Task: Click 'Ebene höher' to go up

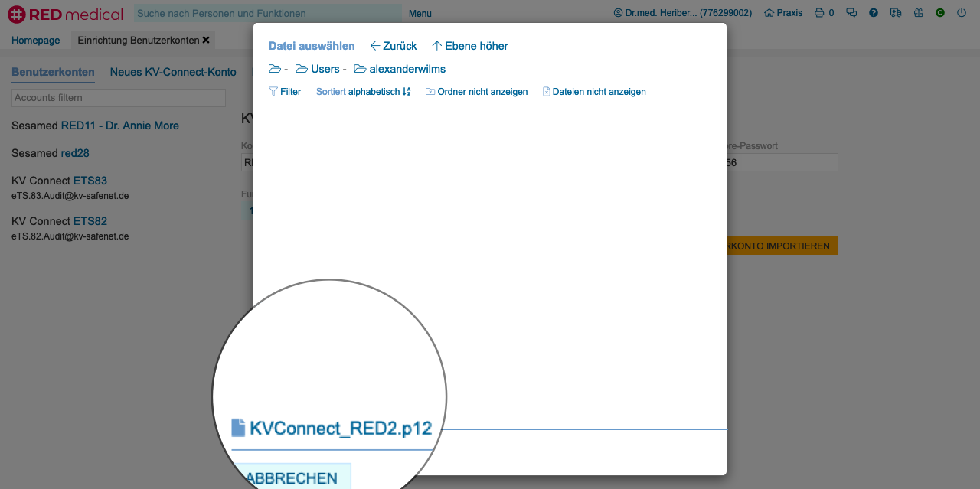Action: click(x=470, y=46)
